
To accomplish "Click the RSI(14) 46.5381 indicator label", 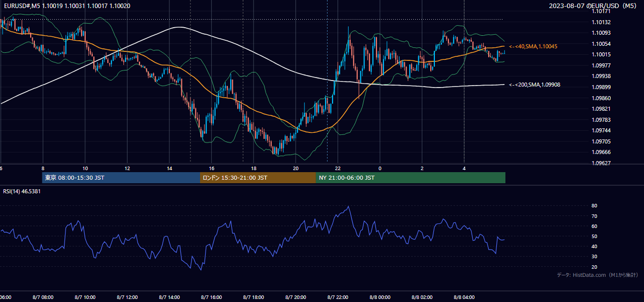I will [x=22, y=191].
